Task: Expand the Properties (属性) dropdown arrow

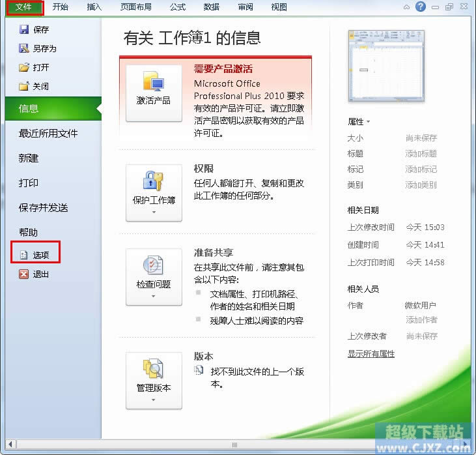Action: click(368, 122)
